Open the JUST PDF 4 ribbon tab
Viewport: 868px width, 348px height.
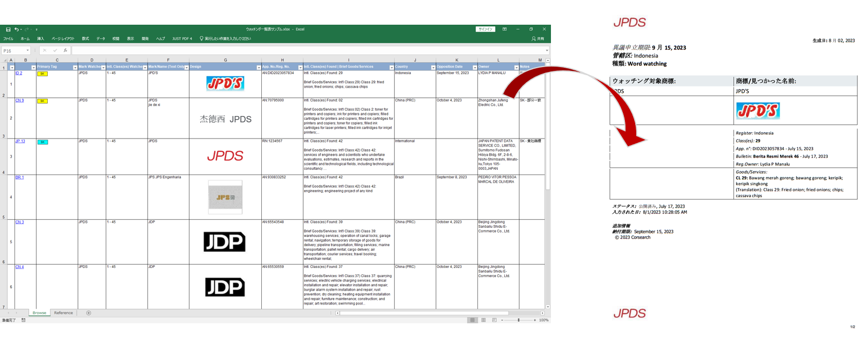[x=182, y=39]
